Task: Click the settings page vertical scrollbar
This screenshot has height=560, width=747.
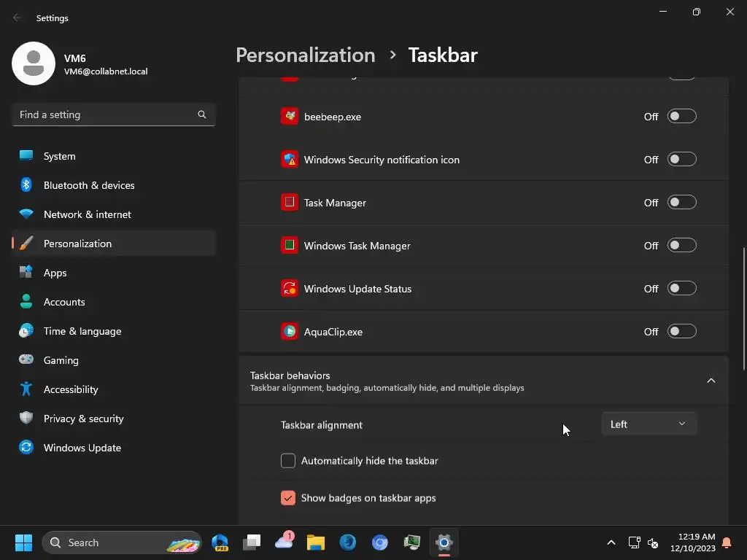Action: click(x=743, y=308)
